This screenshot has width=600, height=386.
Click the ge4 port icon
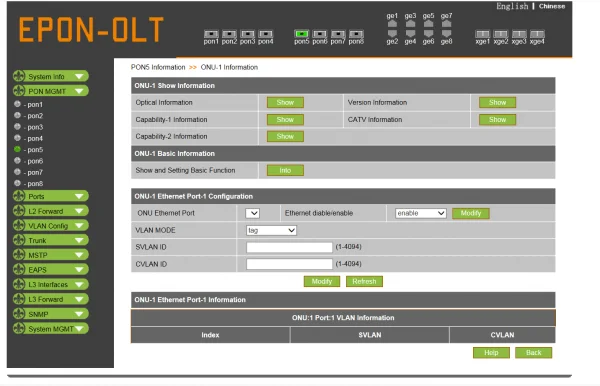click(410, 34)
